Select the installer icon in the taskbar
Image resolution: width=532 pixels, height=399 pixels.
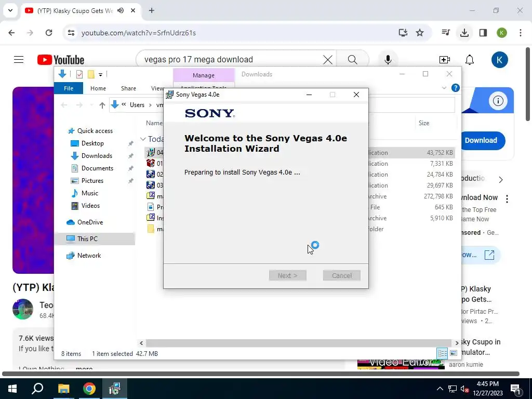[x=115, y=389]
